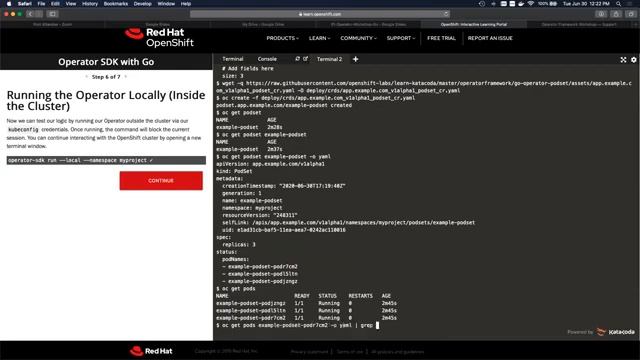Open the Time Machine menu bar icon

coord(482,4)
